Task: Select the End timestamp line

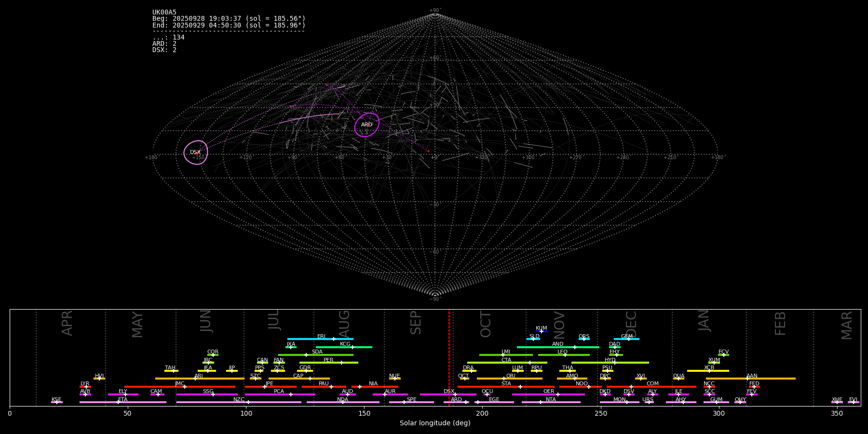Action: tap(229, 25)
